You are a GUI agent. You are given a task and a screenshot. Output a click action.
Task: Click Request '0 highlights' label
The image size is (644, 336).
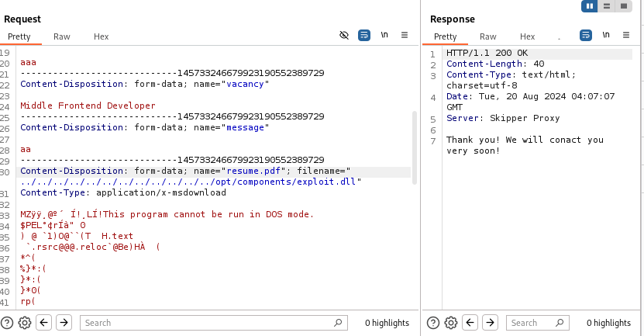coord(387,323)
